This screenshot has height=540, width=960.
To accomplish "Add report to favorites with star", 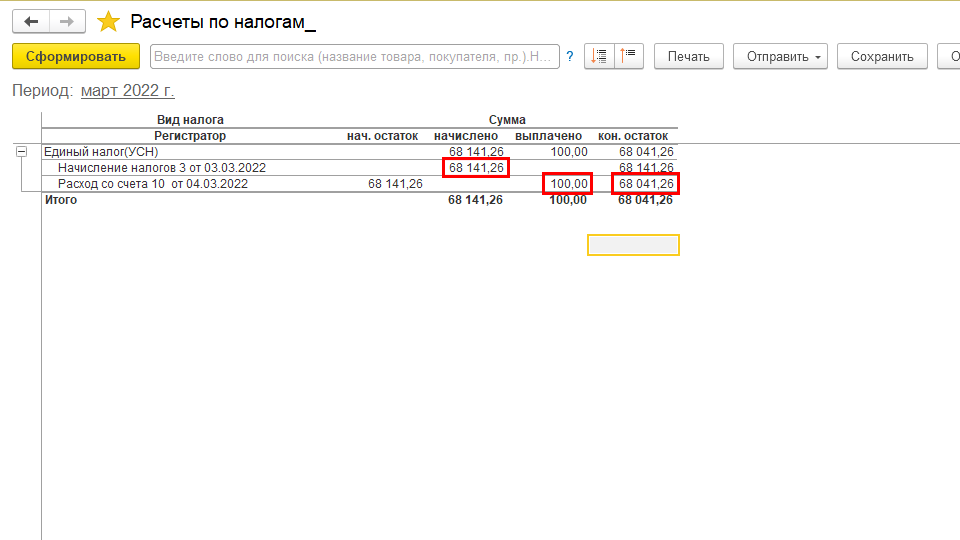I will coord(109,22).
